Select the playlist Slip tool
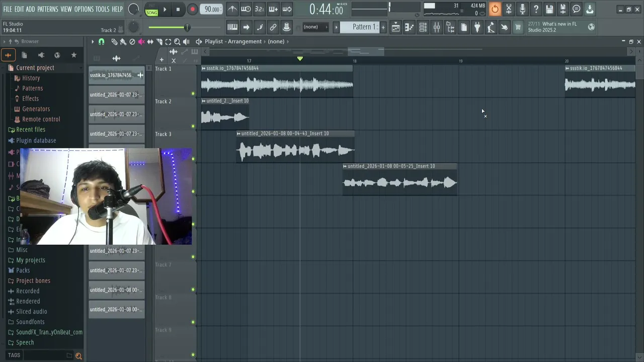644x362 pixels. (150, 42)
